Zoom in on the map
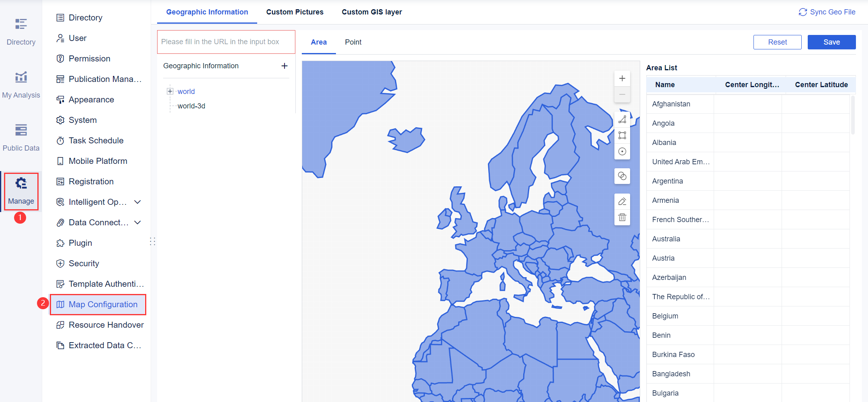Image resolution: width=868 pixels, height=402 pixels. click(622, 78)
